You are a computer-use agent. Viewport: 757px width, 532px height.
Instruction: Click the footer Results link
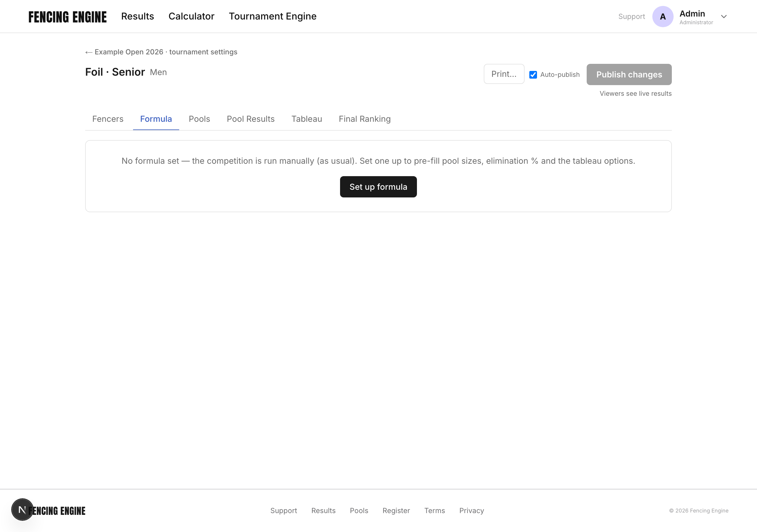point(323,511)
